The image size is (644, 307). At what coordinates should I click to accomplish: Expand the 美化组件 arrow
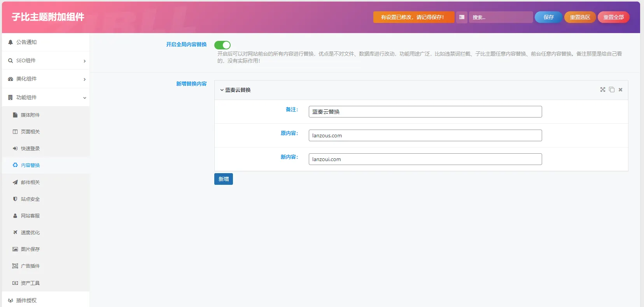pyautogui.click(x=84, y=79)
